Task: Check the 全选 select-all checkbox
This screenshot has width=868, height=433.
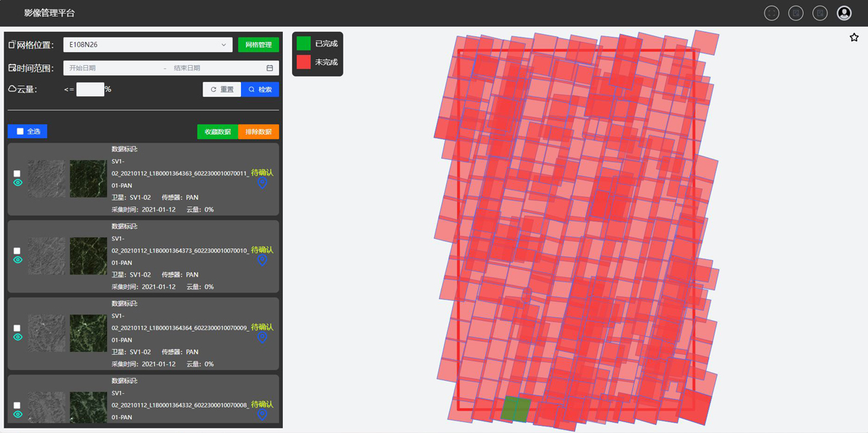Action: coord(20,132)
